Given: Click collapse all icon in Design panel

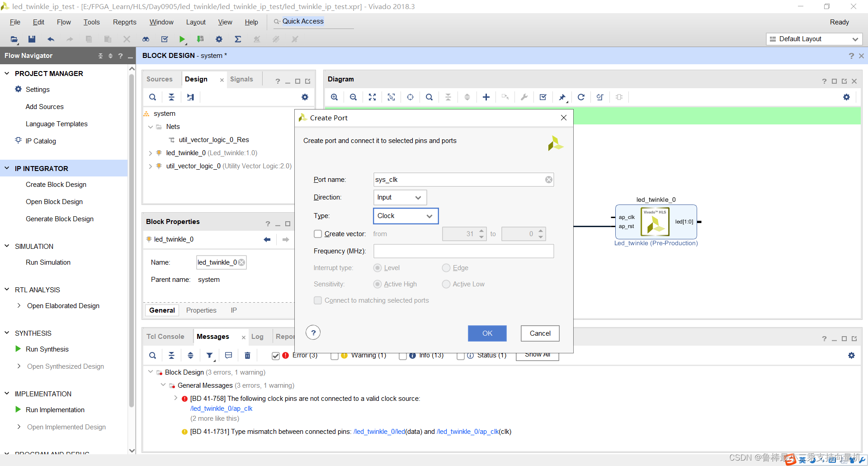Looking at the screenshot, I should pos(171,97).
